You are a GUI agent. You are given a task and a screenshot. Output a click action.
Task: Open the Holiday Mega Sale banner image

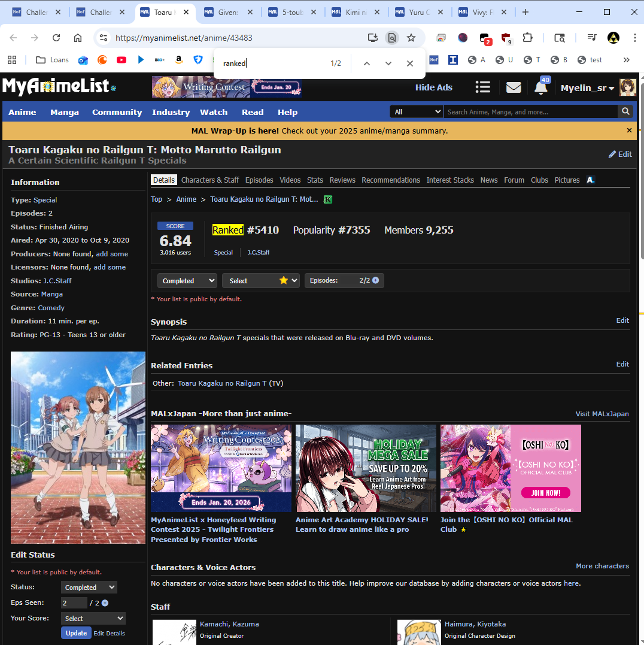[366, 468]
